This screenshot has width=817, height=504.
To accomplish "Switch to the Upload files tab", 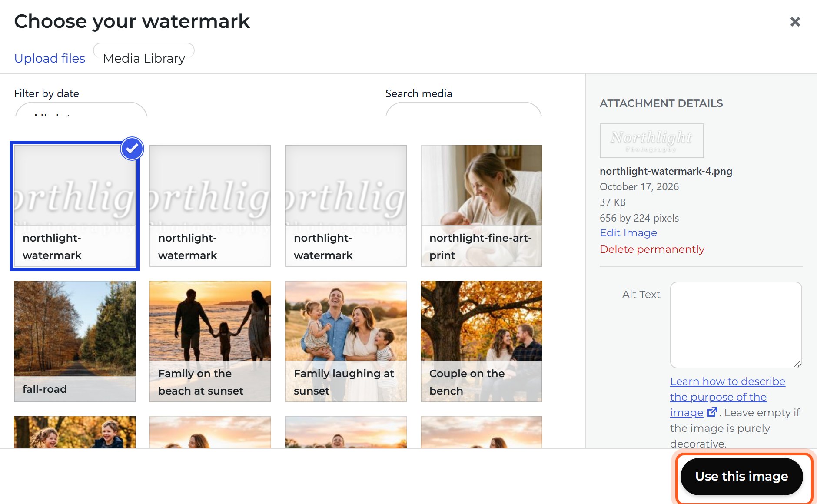I will 50,58.
